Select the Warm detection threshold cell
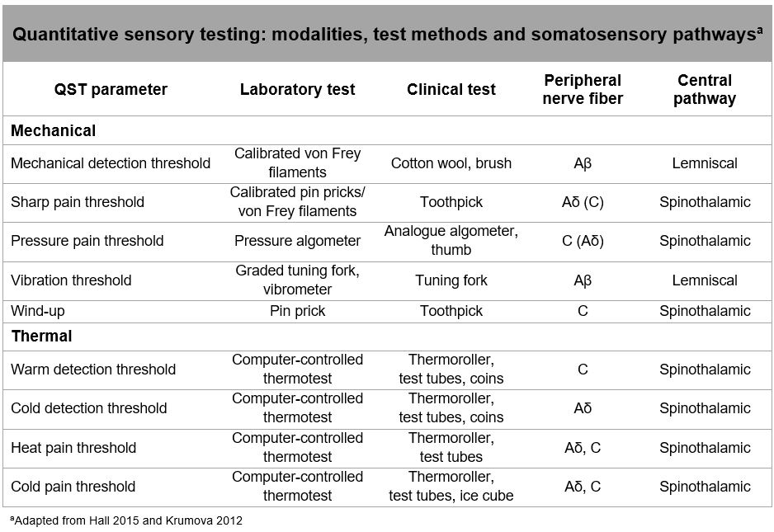Viewport: 774px width, 532px height. click(x=93, y=369)
